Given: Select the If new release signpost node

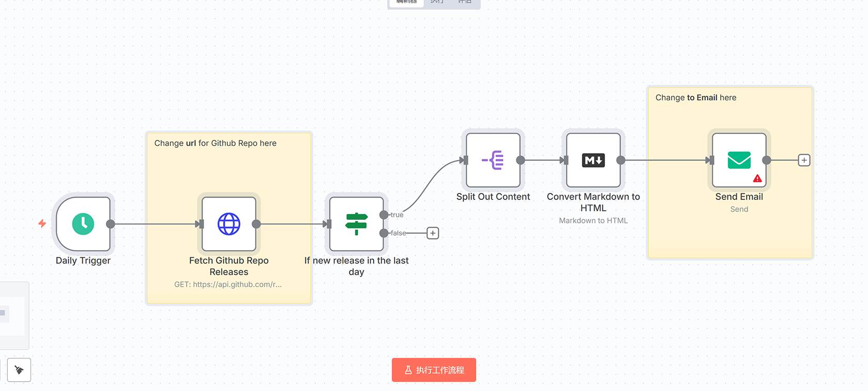Looking at the screenshot, I should [356, 224].
